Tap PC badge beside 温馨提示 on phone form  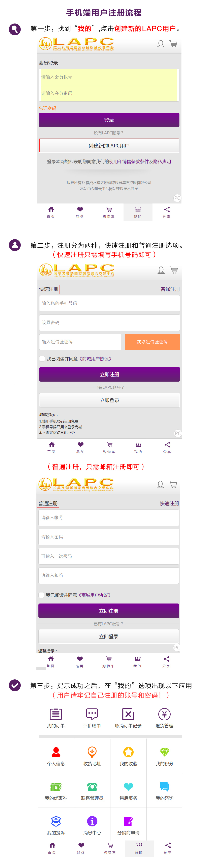(x=178, y=433)
